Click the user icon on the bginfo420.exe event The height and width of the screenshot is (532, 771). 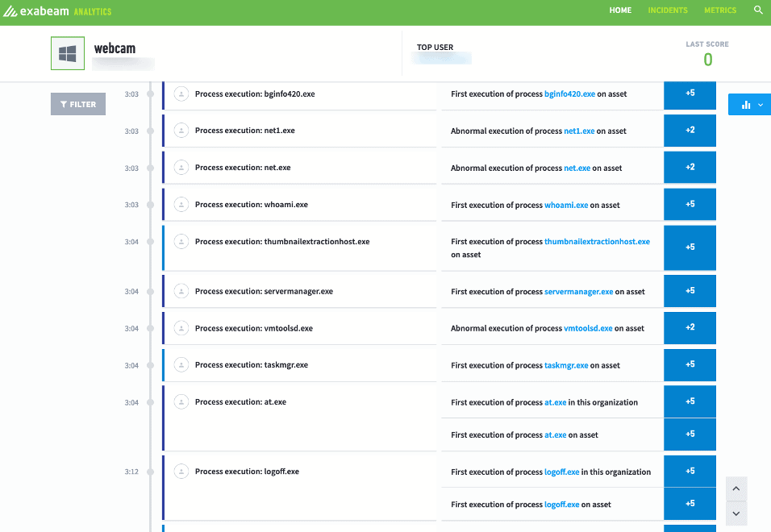point(181,94)
